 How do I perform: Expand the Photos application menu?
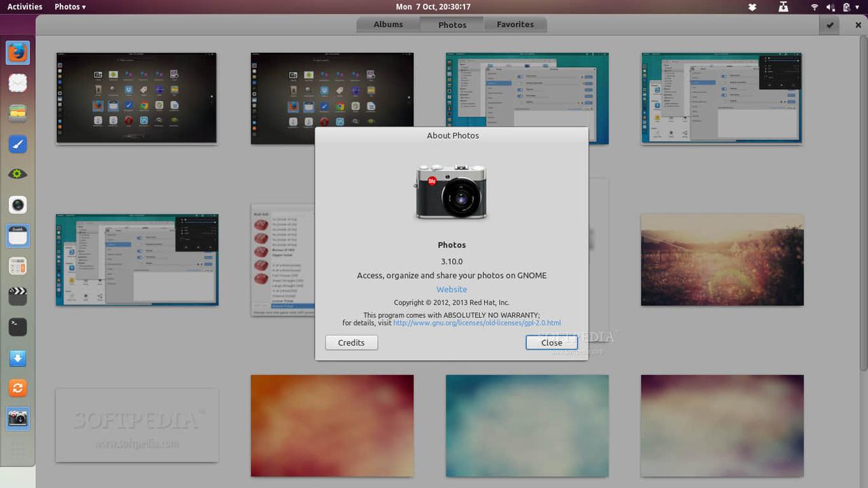(x=70, y=7)
